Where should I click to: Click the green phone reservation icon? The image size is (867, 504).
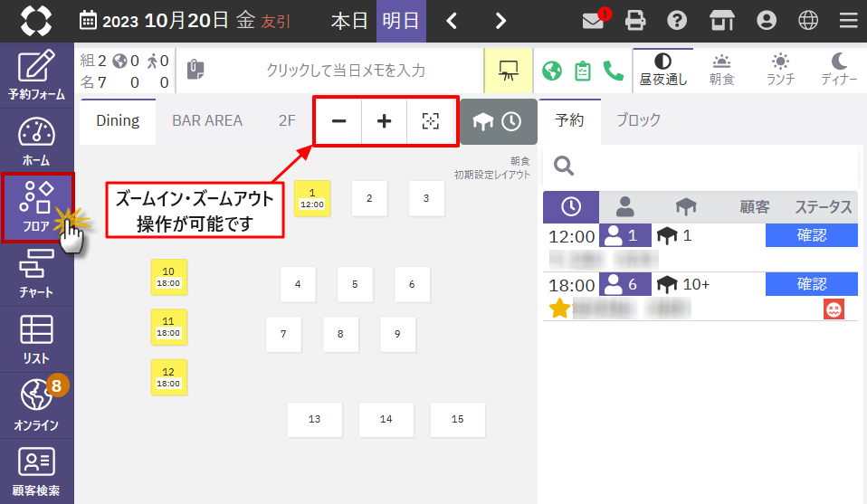pos(614,71)
